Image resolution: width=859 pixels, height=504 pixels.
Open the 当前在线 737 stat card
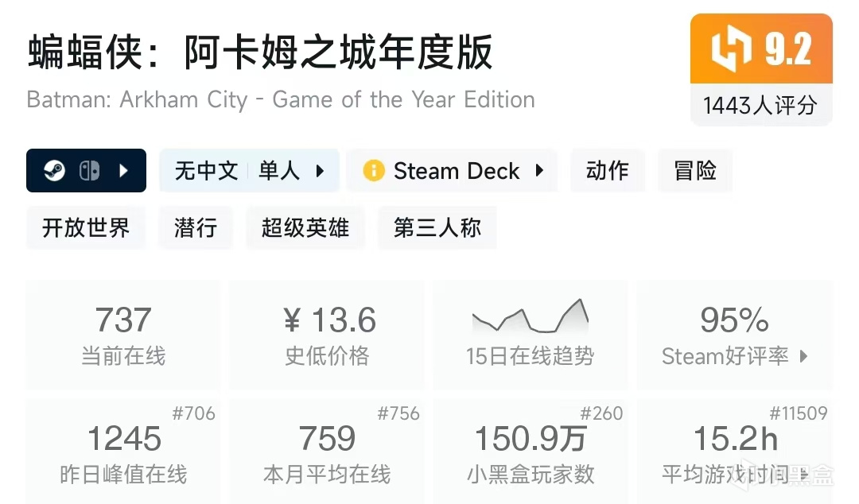(124, 334)
